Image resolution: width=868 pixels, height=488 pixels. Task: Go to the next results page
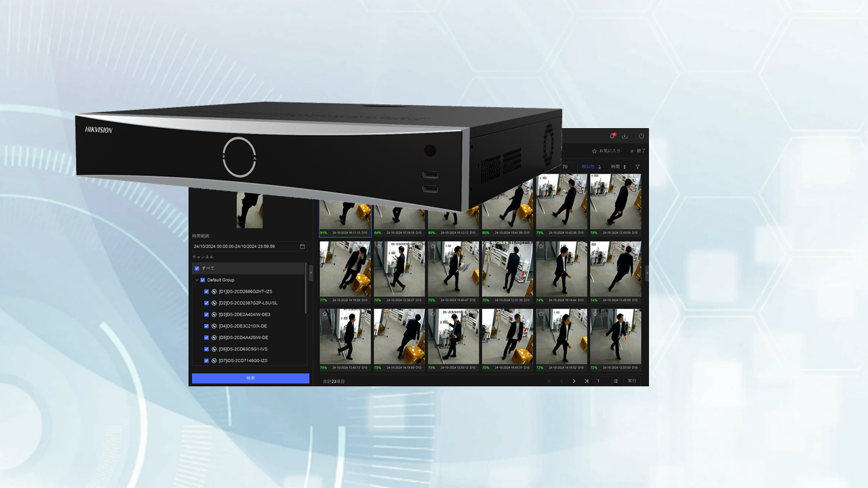click(574, 381)
